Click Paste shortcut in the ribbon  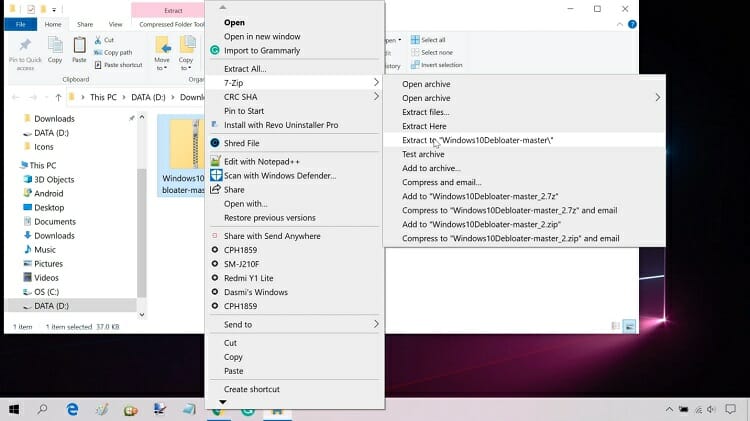pyautogui.click(x=118, y=65)
